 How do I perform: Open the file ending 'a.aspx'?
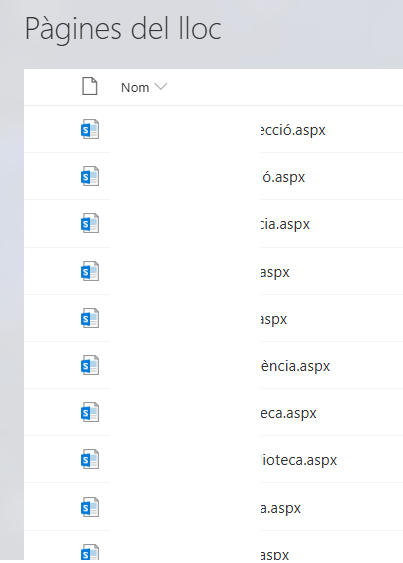(281, 508)
